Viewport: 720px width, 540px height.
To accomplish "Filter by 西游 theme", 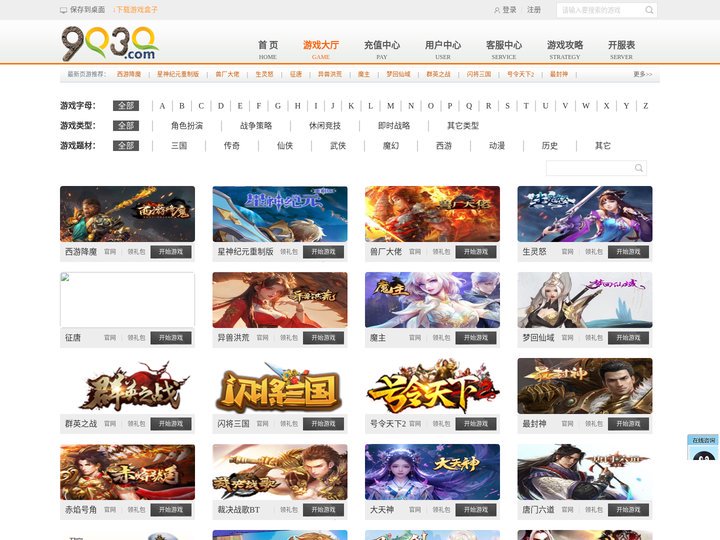I will point(444,146).
